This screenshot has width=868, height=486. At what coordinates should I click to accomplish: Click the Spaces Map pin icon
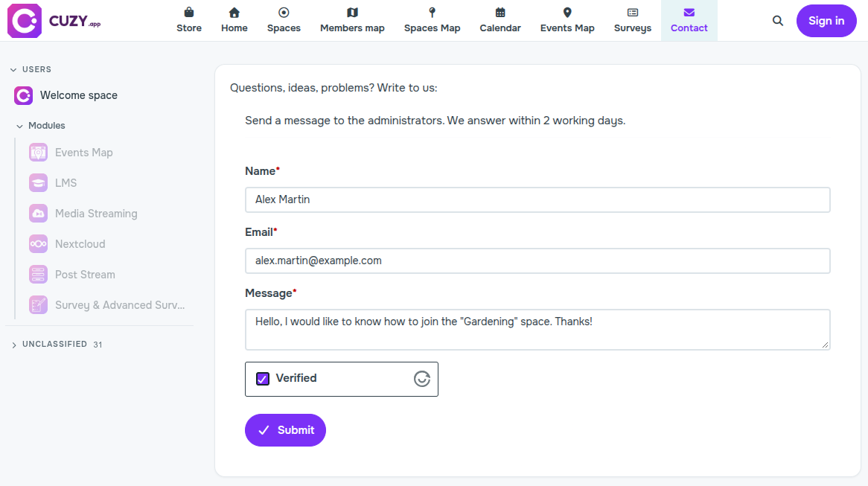[x=432, y=12]
